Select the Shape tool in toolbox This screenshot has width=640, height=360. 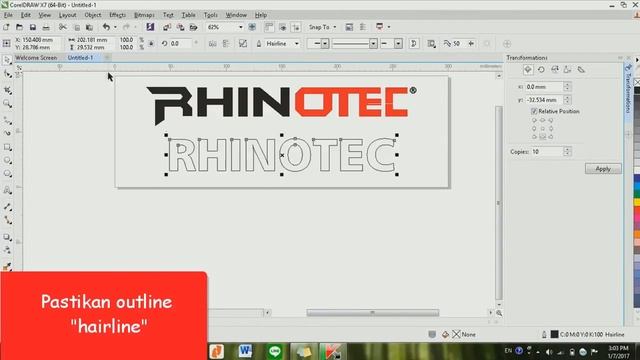pyautogui.click(x=7, y=74)
